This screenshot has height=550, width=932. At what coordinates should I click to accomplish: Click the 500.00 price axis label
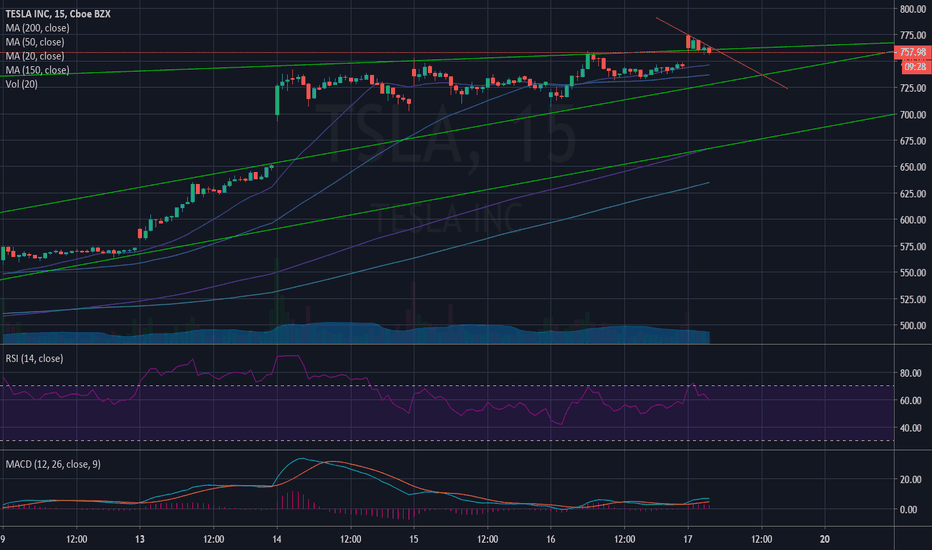[913, 326]
